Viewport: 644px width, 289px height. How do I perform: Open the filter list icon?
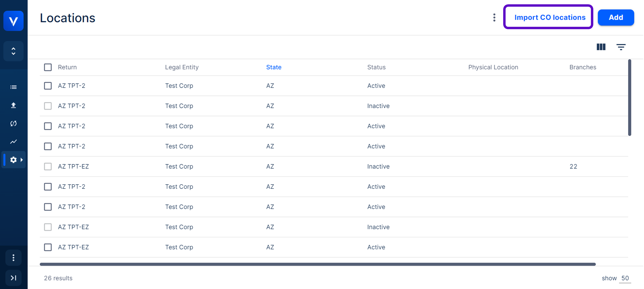coord(621,47)
